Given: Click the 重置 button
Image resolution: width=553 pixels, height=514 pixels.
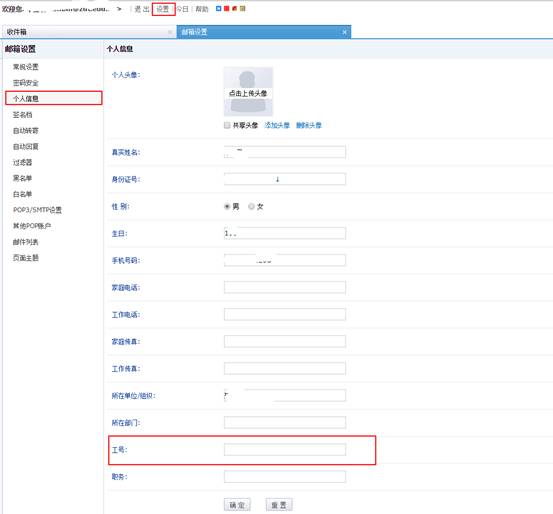Looking at the screenshot, I should pos(279,505).
